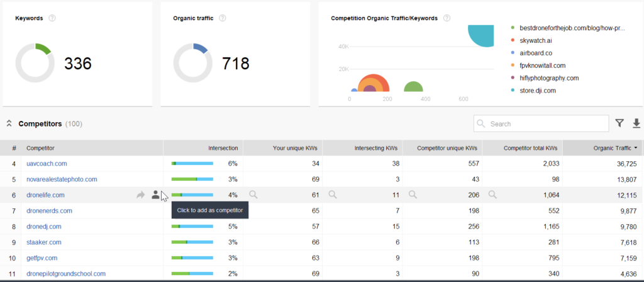Viewport: 644px width, 282px height.
Task: Open help for Competition Organic Traffic/Keywords
Action: (x=447, y=18)
